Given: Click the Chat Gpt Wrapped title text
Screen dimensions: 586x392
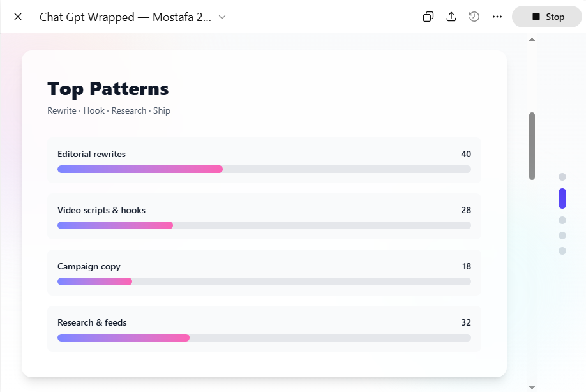Looking at the screenshot, I should [125, 17].
